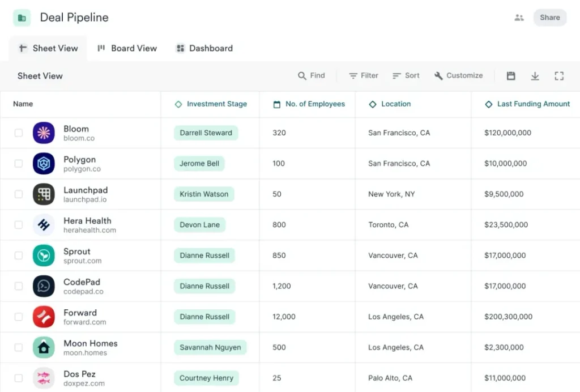580x392 pixels.
Task: Click the Share button
Action: click(x=549, y=18)
